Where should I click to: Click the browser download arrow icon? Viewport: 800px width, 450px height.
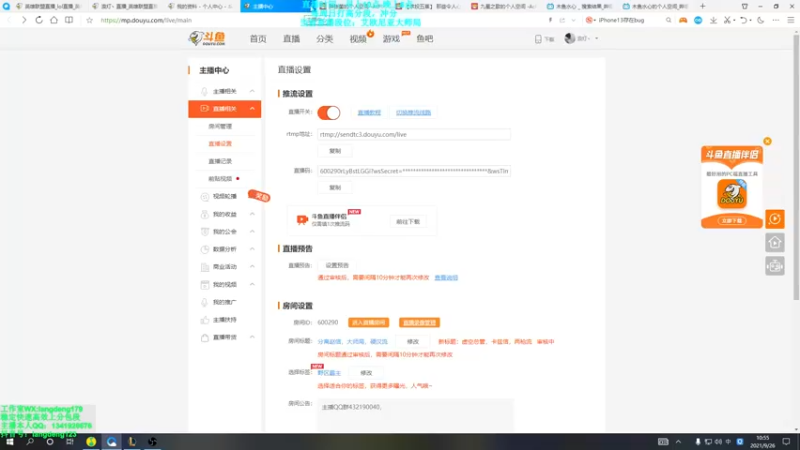coord(713,20)
